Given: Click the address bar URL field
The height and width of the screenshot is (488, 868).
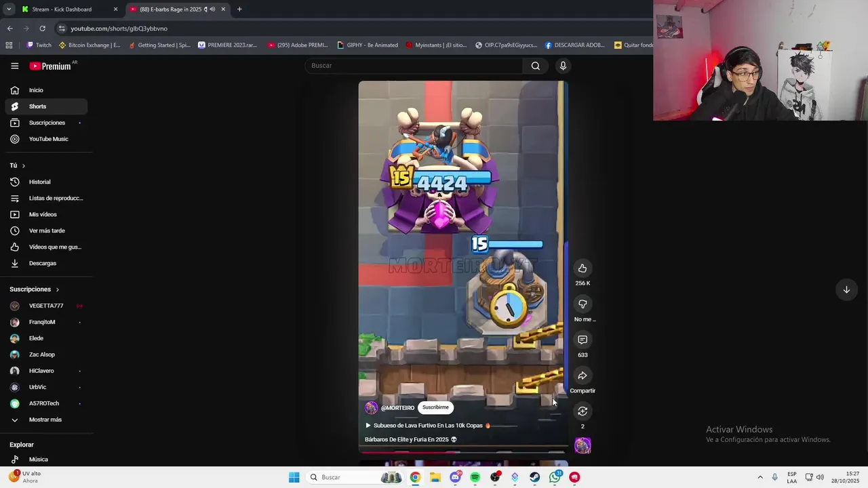Looking at the screenshot, I should [x=353, y=28].
